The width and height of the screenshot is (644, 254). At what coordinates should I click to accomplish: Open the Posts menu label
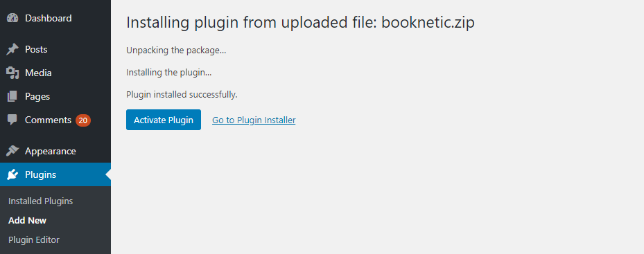click(x=36, y=49)
